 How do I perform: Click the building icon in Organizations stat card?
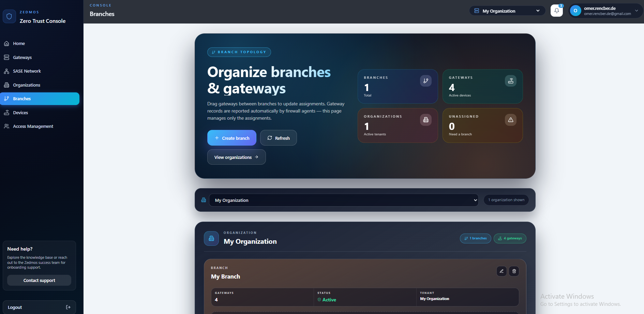[x=426, y=120]
